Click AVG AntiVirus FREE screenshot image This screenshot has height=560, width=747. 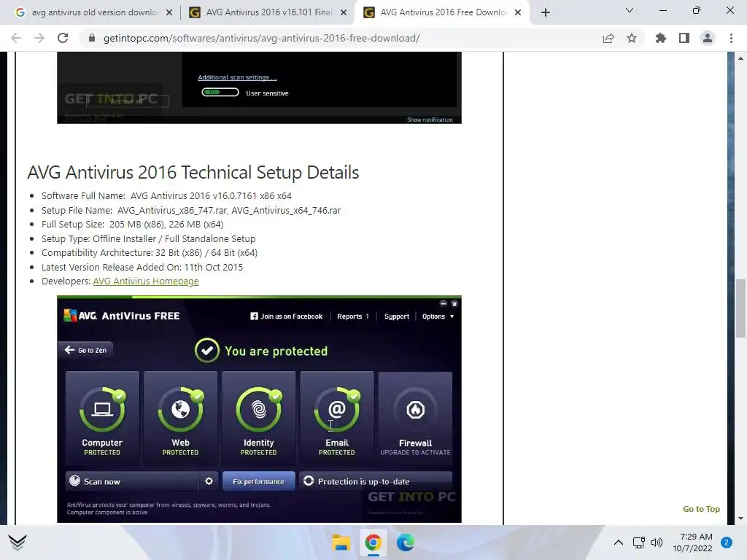tap(259, 409)
